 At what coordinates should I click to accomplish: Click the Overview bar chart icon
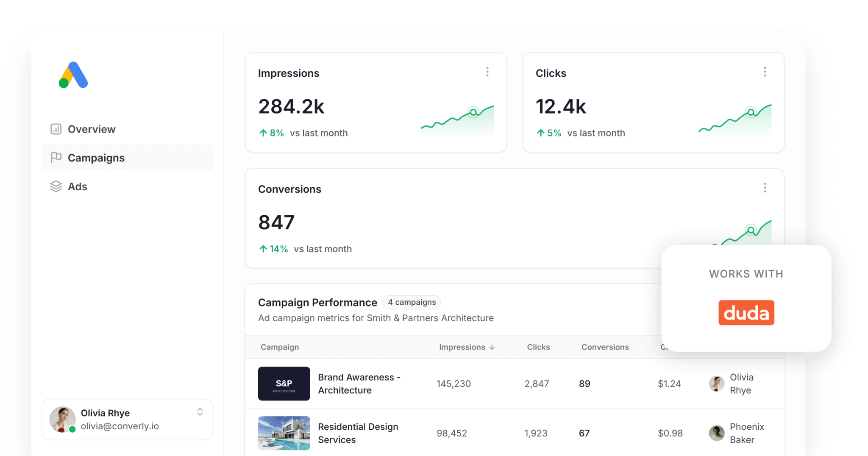click(x=56, y=129)
